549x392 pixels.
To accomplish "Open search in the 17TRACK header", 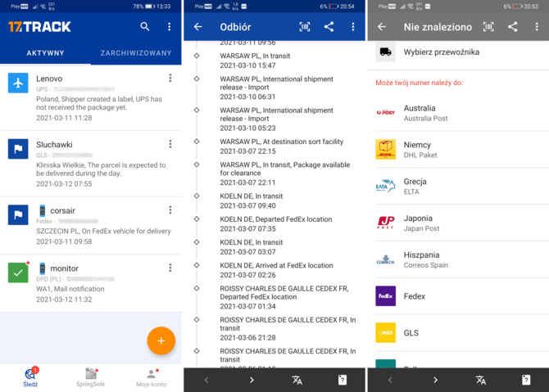I will tap(144, 26).
